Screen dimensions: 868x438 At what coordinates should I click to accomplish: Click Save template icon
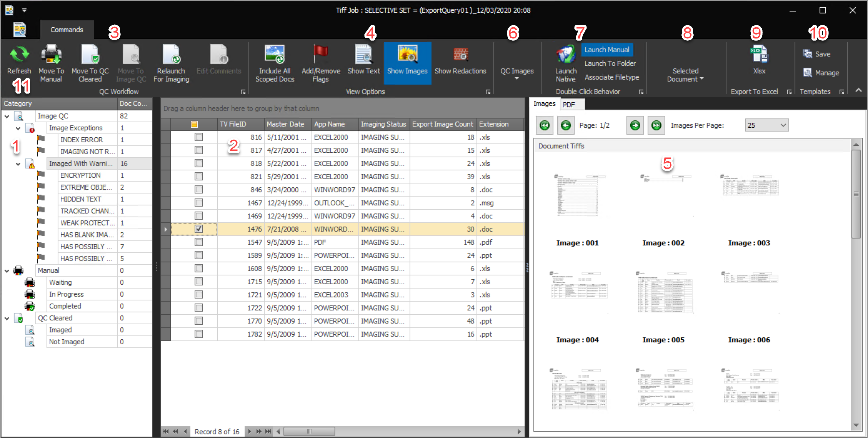808,54
